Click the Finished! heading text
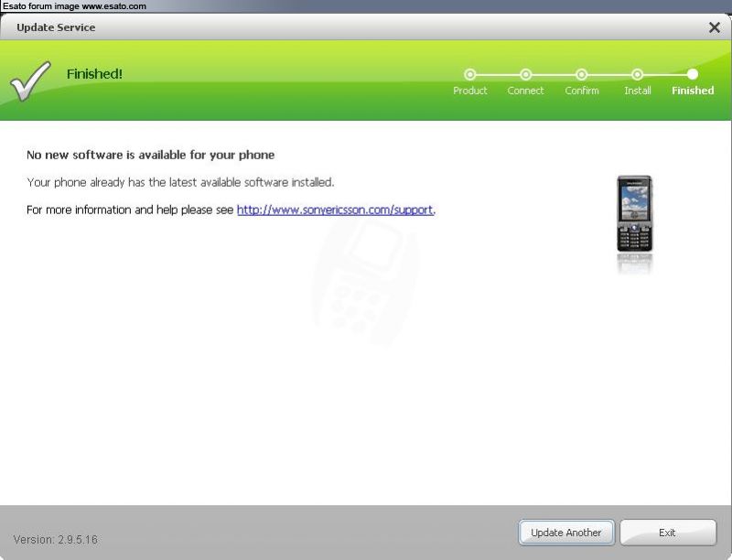Screen dimensions: 732x560 click(x=94, y=74)
